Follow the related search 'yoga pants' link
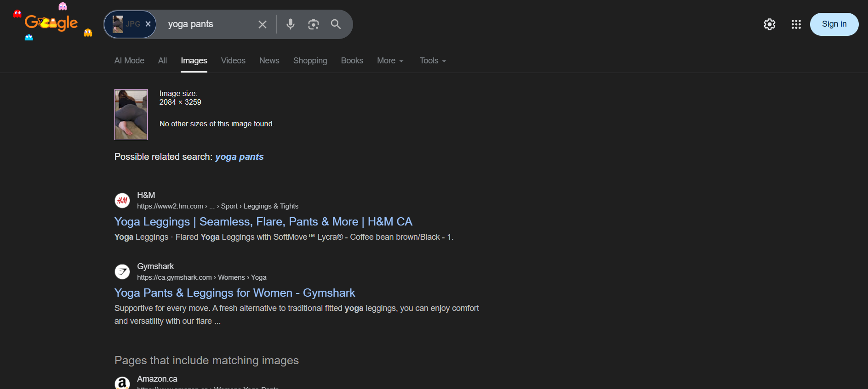This screenshot has height=389, width=868. (x=240, y=157)
